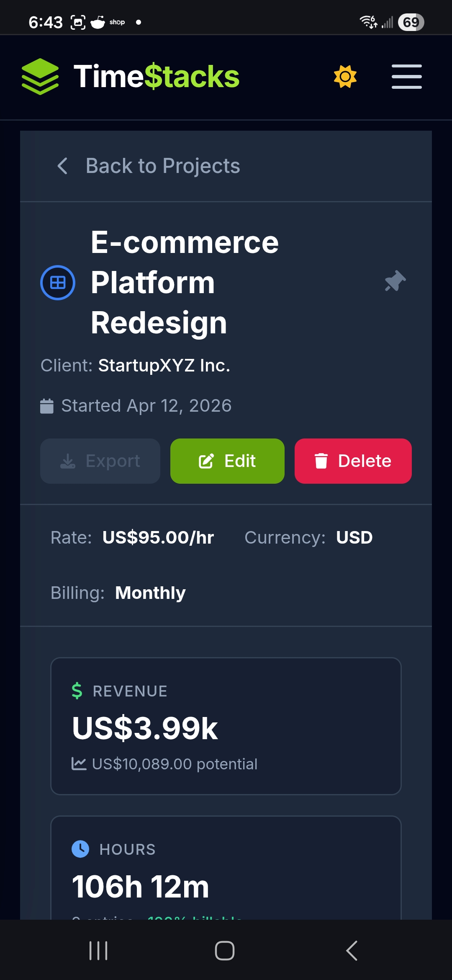Click the download icon inside Export button
The height and width of the screenshot is (980, 452).
(68, 461)
